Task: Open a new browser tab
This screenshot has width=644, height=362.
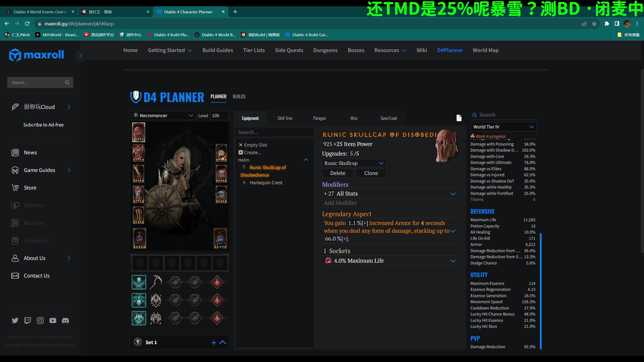Action: tap(235, 12)
